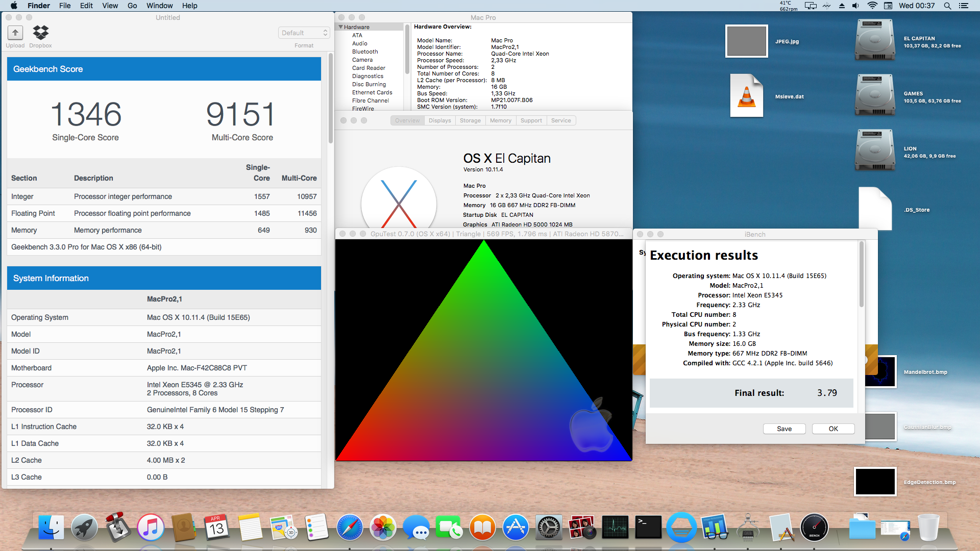
Task: Open the Window menu
Action: point(160,6)
